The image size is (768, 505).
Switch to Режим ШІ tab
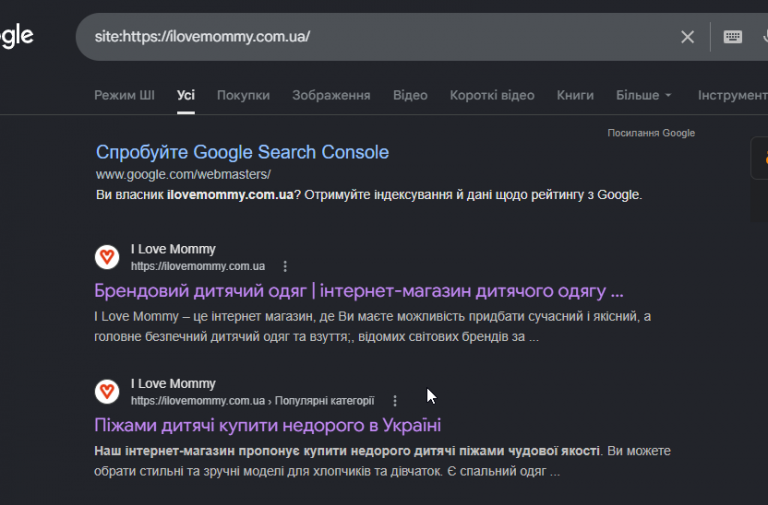(124, 95)
